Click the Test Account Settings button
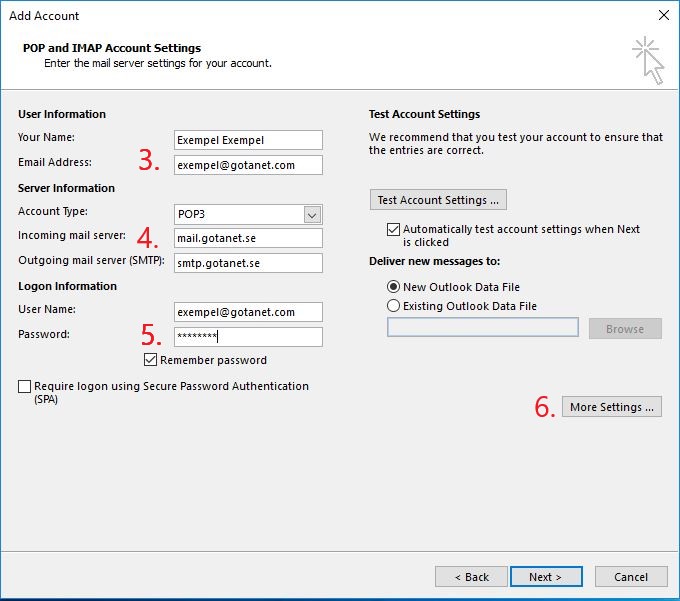The width and height of the screenshot is (680, 601). [438, 200]
